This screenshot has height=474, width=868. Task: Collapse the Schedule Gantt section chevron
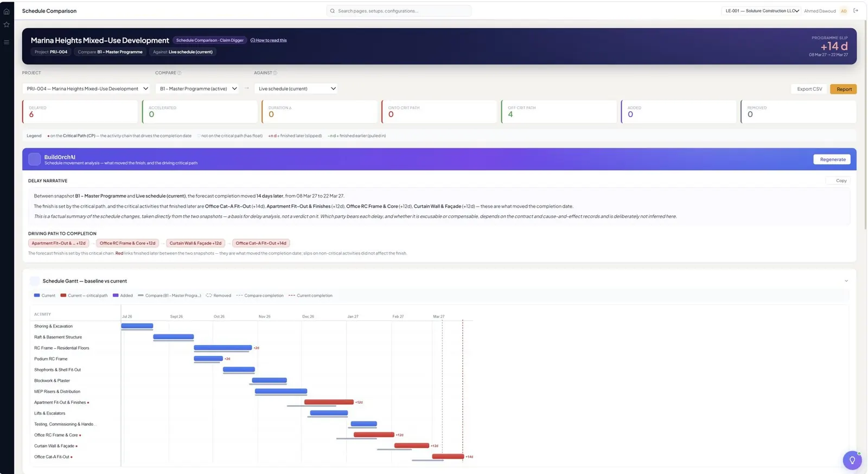click(846, 281)
